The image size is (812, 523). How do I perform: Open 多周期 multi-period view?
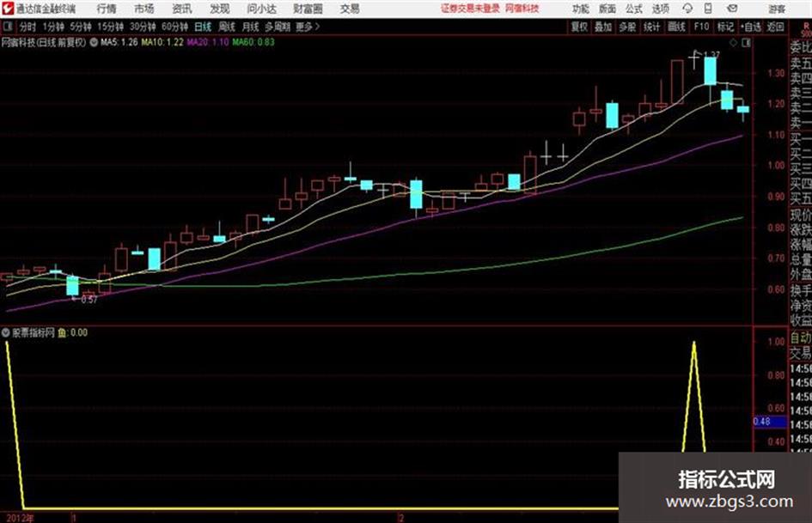point(278,27)
